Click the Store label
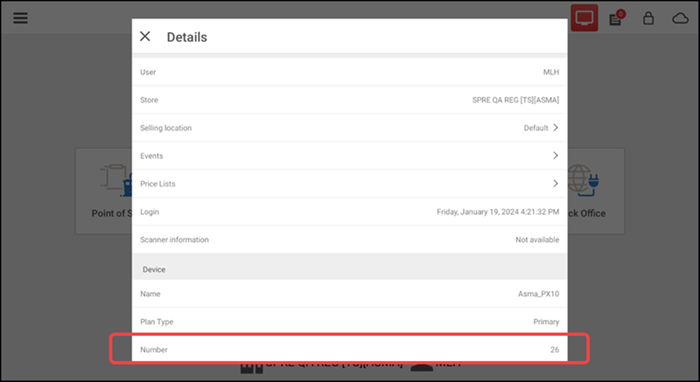 (x=149, y=100)
